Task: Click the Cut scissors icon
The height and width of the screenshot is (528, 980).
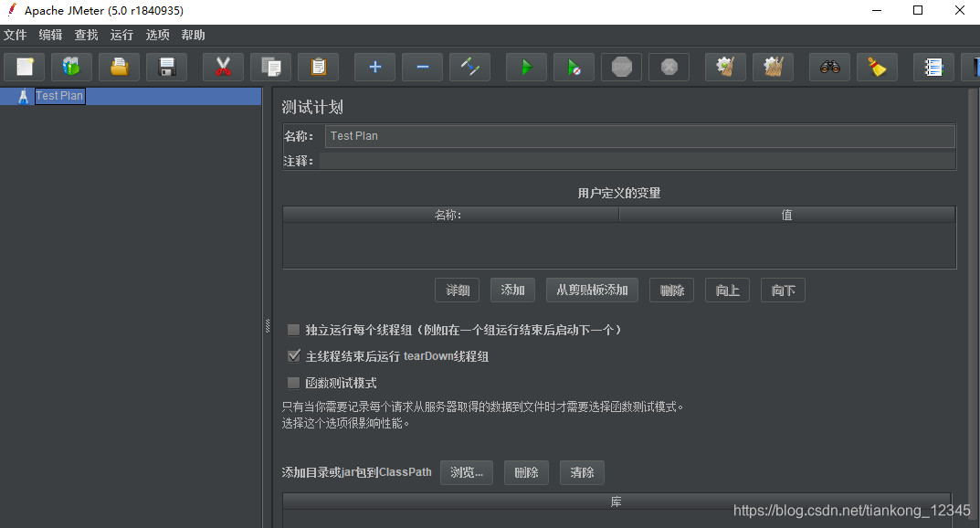Action: [223, 67]
